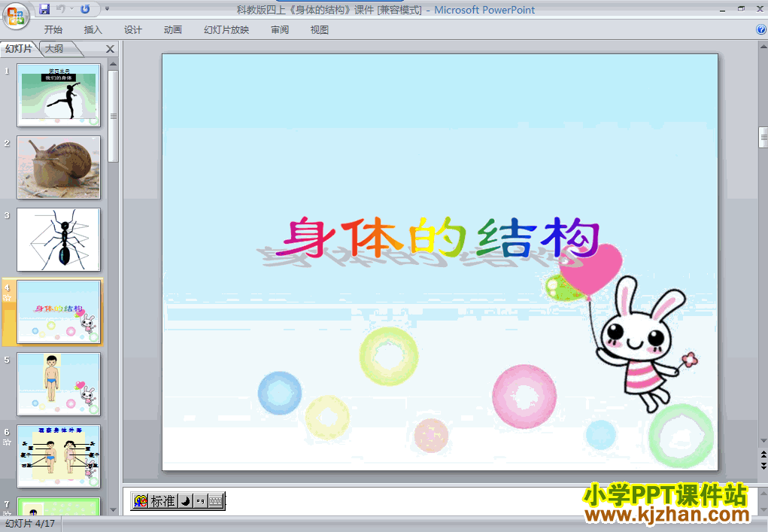Switch to the 幻灯片 pane tab
This screenshot has width=768, height=532.
coord(19,48)
